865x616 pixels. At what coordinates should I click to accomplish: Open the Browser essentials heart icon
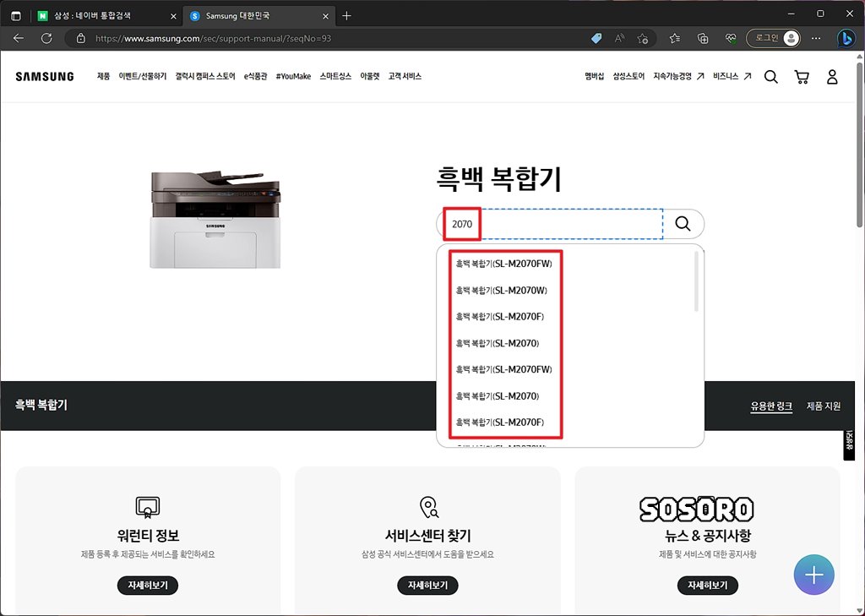point(731,39)
